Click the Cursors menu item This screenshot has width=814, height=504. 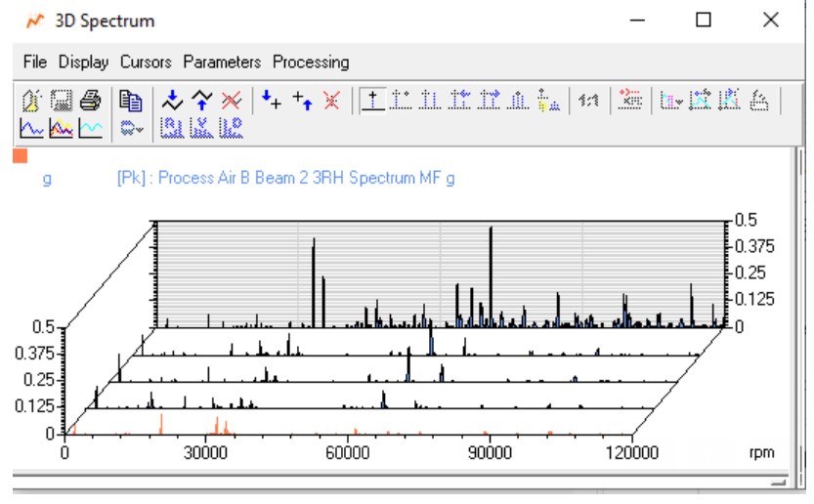(x=146, y=62)
